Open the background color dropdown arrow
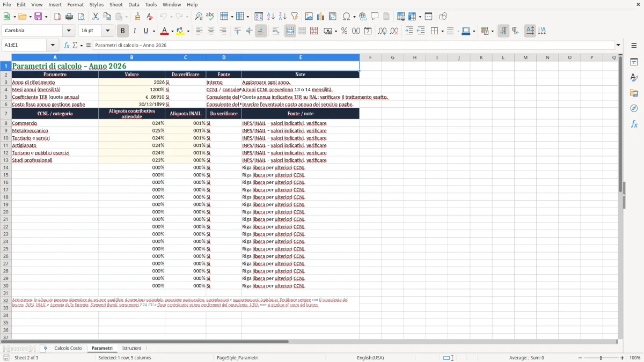Screen dimensions: 644x362 [x=188, y=31]
